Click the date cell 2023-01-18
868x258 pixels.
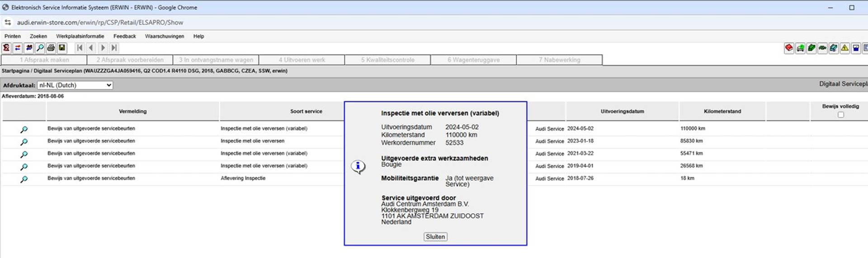click(x=580, y=141)
